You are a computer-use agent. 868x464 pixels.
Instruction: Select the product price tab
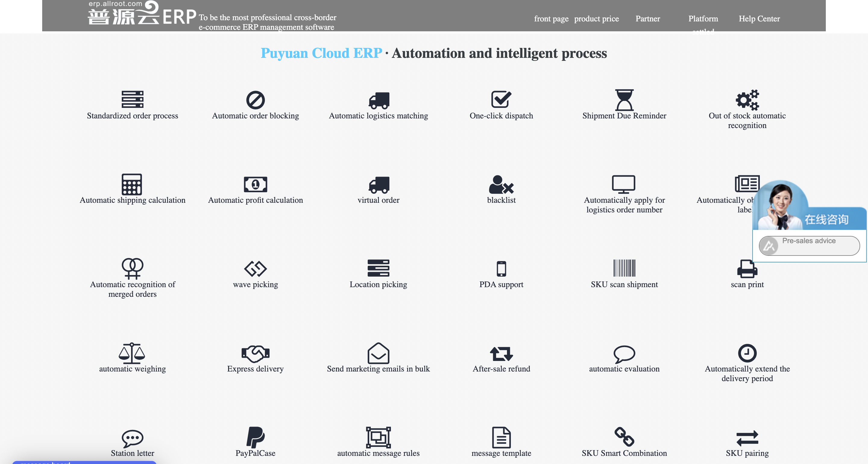coord(596,18)
